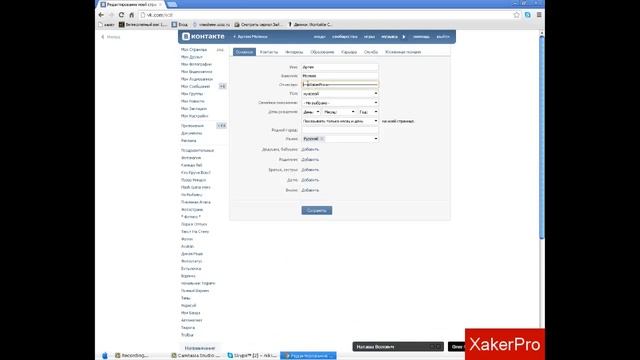This screenshot has width=640, height=360.
Task: Open the Вход bookmark
Action: tap(180, 24)
